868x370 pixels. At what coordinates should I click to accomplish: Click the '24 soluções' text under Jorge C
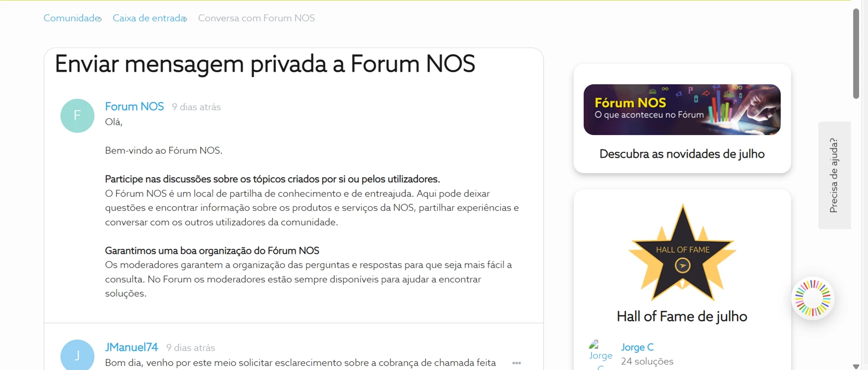tap(647, 362)
